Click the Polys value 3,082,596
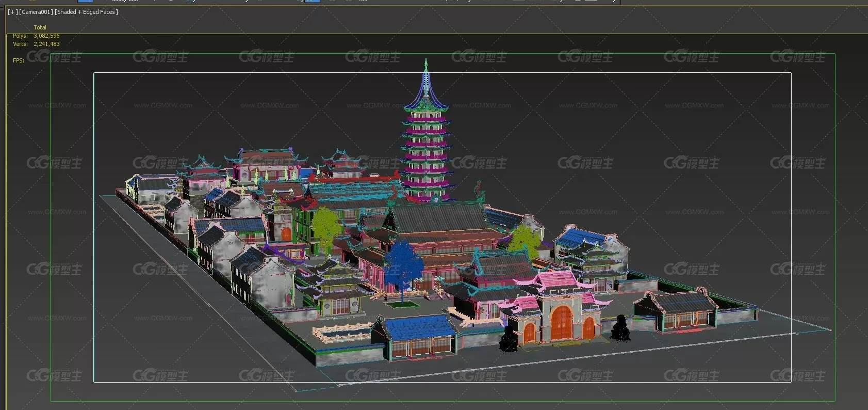Screen dimensions: 868x410 tap(46, 36)
